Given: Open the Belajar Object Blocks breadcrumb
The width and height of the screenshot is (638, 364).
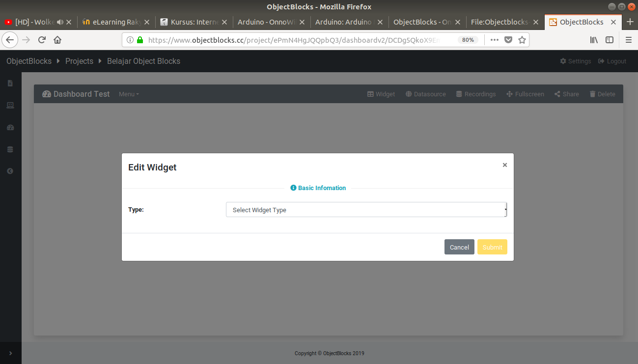Looking at the screenshot, I should 143,61.
